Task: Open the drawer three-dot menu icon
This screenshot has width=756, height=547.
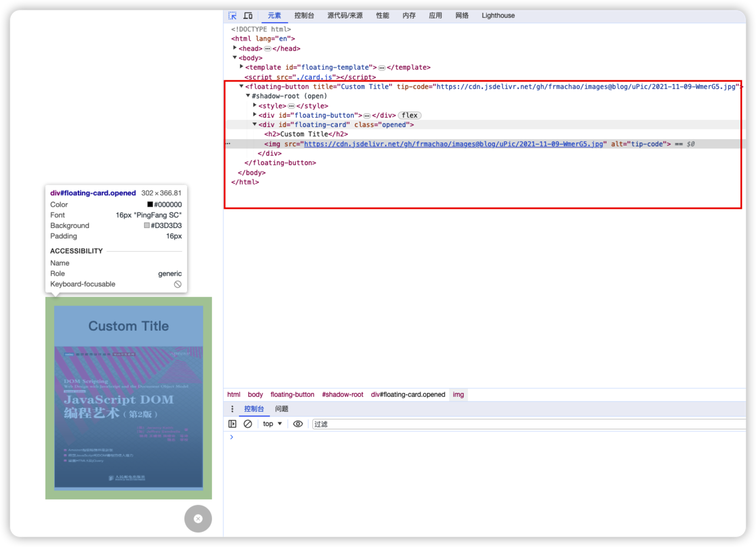Action: coord(232,409)
